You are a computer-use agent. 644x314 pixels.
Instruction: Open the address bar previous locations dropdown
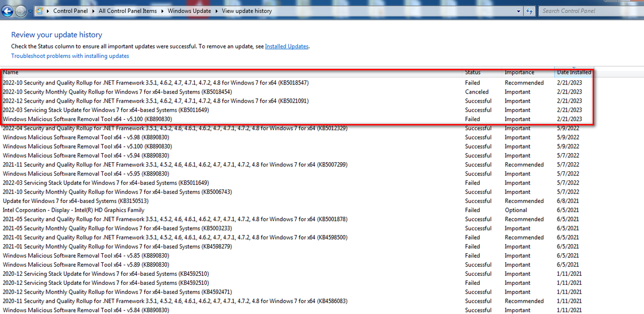pos(519,11)
